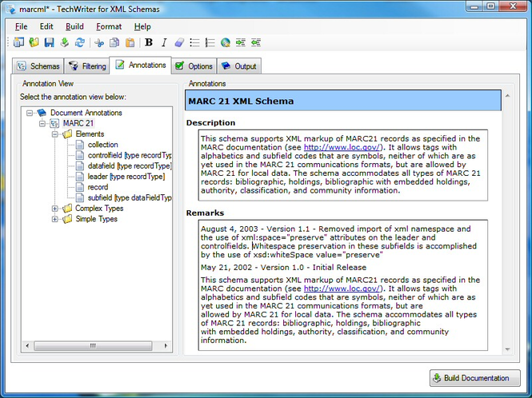Click the Save floppy disk icon
Image resolution: width=532 pixels, height=398 pixels.
[x=49, y=42]
